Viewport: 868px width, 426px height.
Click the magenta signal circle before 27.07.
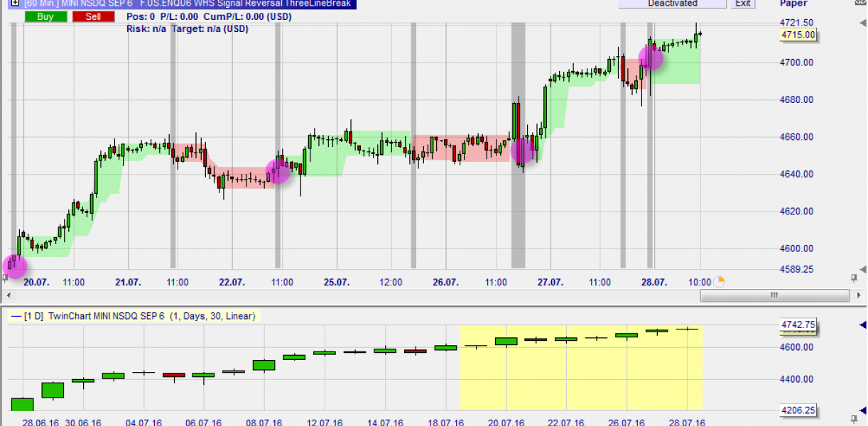pos(523,151)
